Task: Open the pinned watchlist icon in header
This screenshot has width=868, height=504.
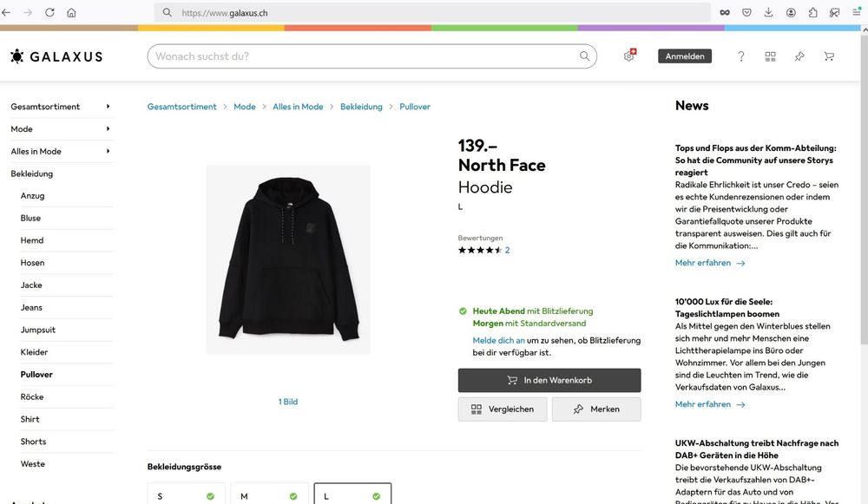Action: tap(799, 56)
